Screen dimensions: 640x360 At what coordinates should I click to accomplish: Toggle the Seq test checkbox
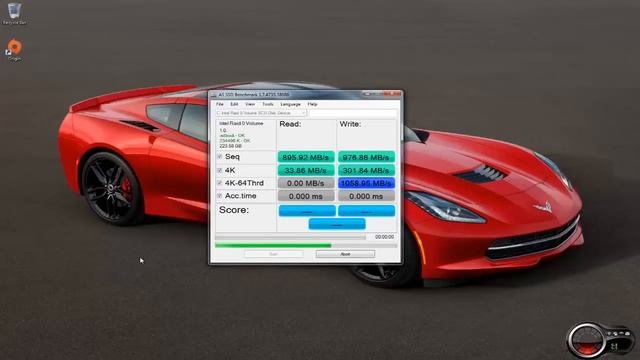[x=220, y=157]
